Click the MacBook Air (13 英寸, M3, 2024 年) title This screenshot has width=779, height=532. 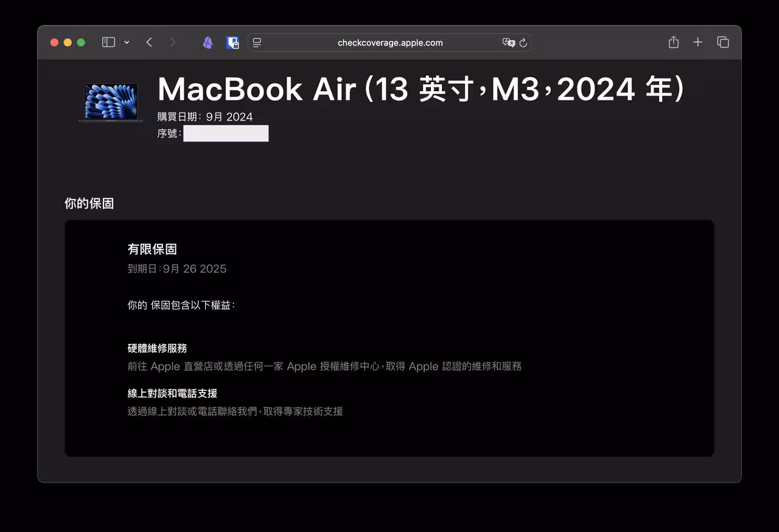(x=421, y=90)
